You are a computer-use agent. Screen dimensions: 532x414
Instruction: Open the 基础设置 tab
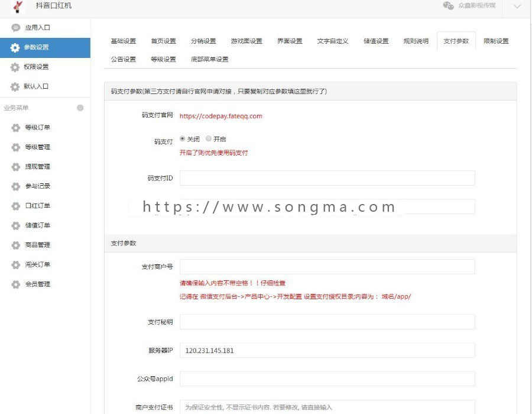pyautogui.click(x=123, y=41)
